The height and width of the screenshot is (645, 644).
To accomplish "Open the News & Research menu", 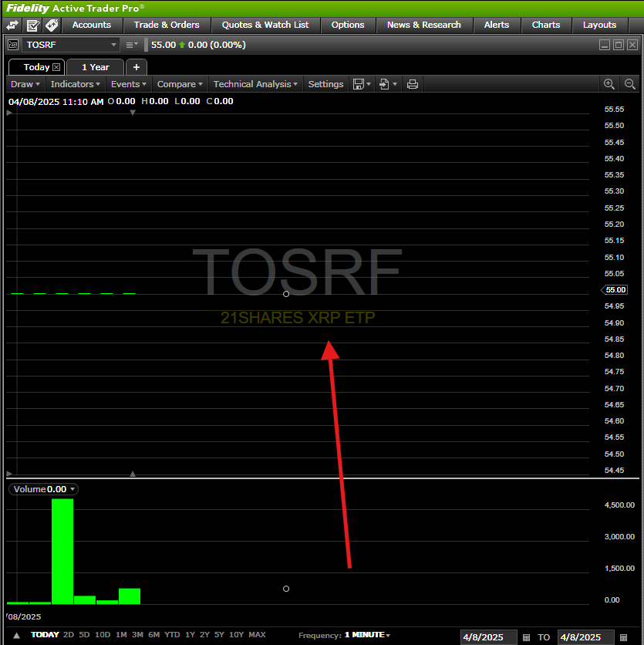I will tap(424, 25).
